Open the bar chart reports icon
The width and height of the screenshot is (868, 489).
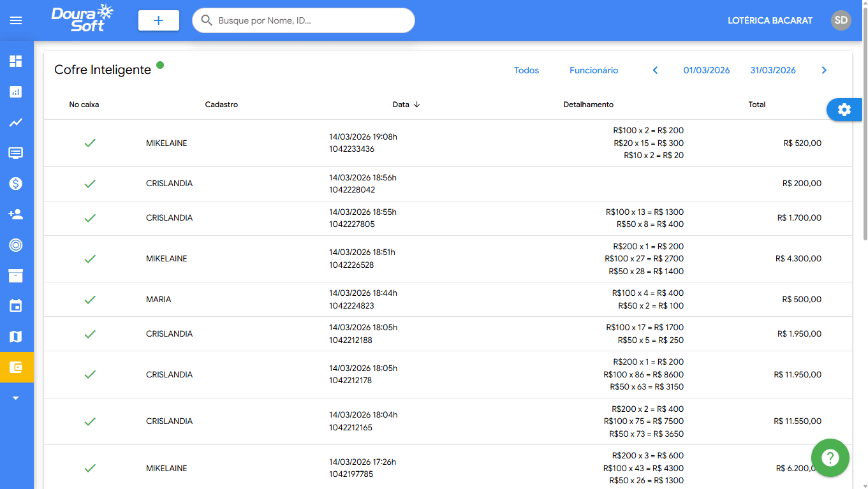click(16, 92)
